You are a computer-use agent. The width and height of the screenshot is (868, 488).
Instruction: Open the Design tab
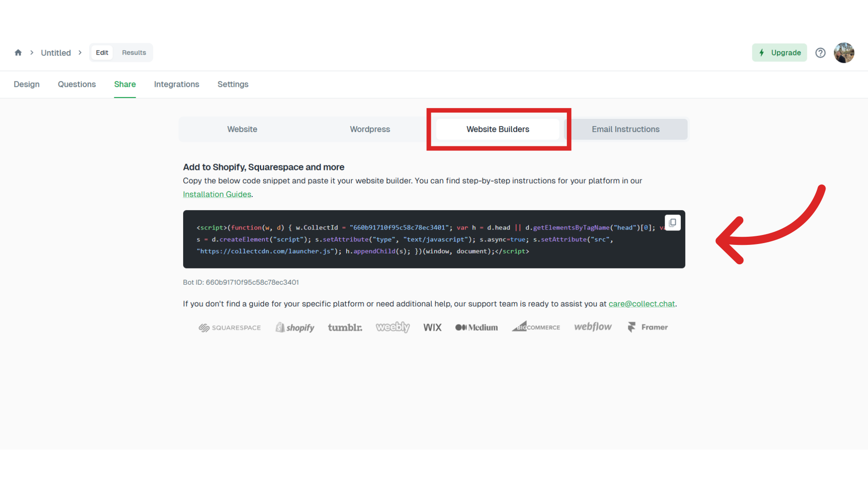[x=27, y=84]
